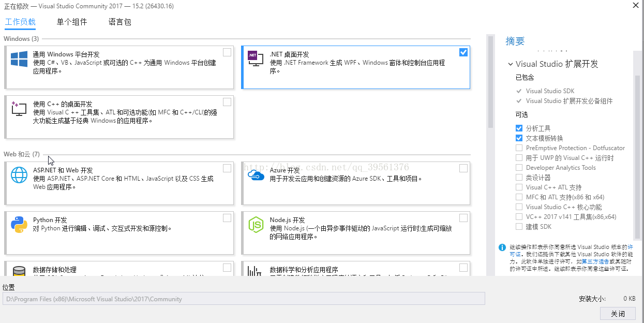Viewport: 644px width, 323px height.
Task: Click the install location path field
Action: click(x=244, y=299)
